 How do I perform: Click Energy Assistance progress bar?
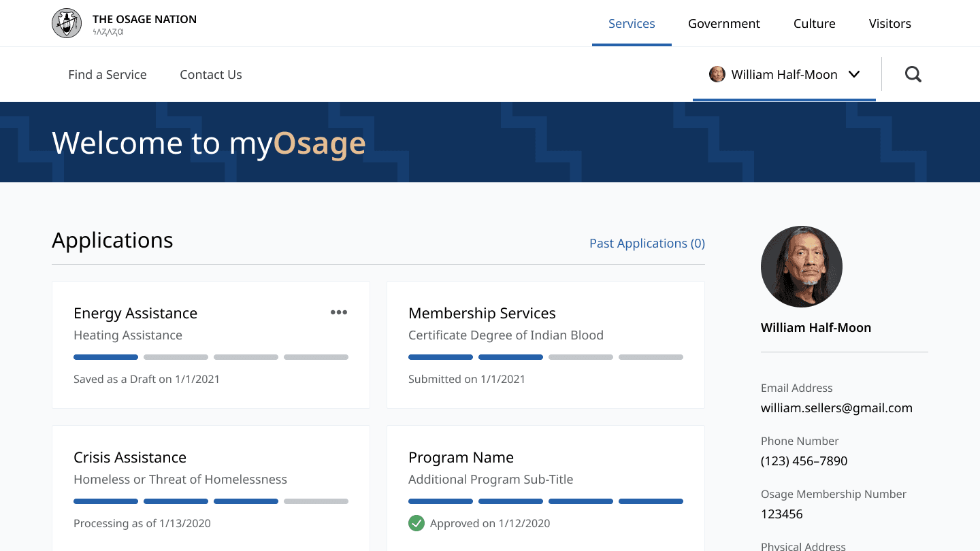(211, 357)
